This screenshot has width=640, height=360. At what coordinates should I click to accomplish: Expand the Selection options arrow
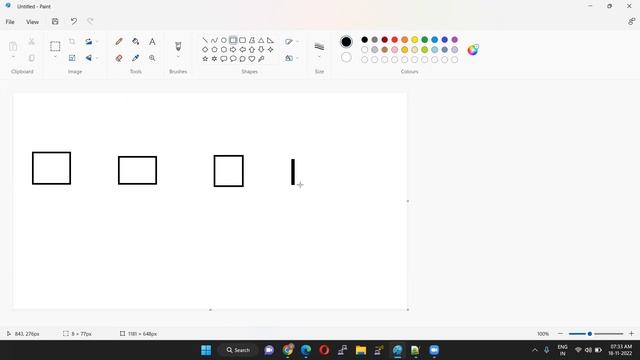[55, 57]
